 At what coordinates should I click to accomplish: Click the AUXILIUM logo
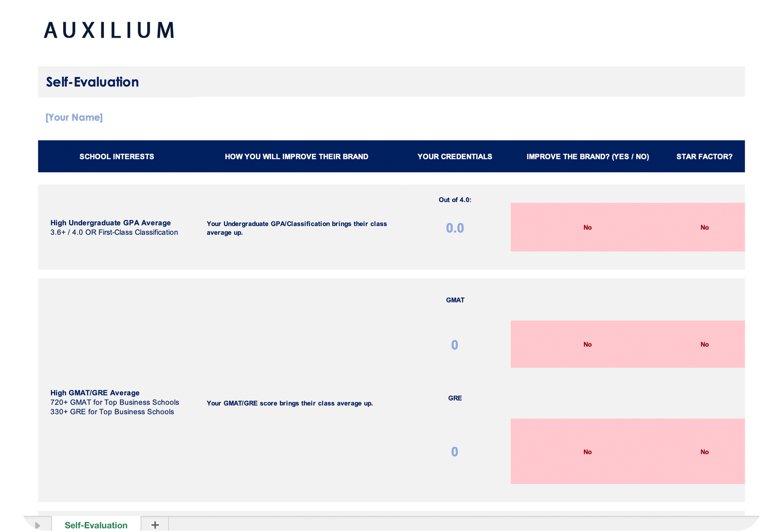[x=109, y=30]
